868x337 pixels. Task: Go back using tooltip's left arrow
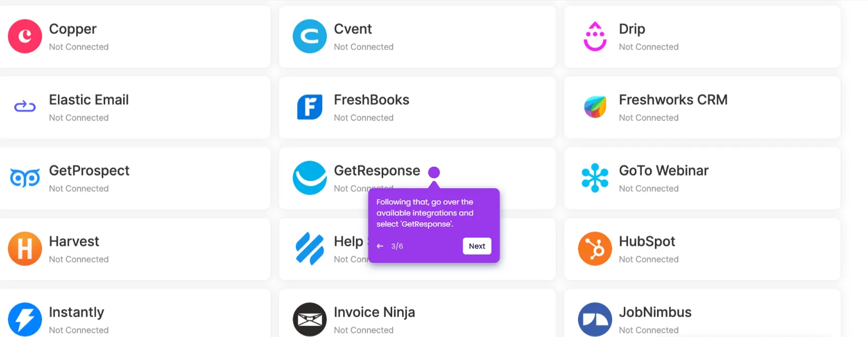380,246
